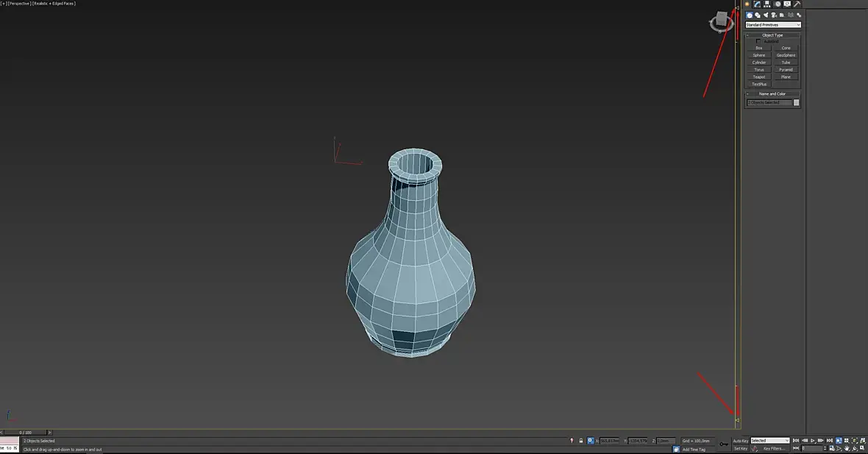The image size is (868, 454).
Task: Click the Zoom Extents All icon
Action: tap(862, 441)
